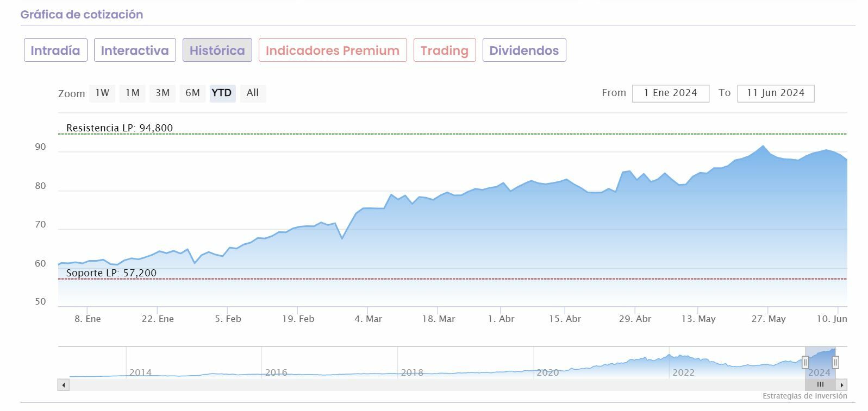Image resolution: width=868 pixels, height=411 pixels.
Task: Switch to the Intradía chart tab
Action: click(55, 50)
